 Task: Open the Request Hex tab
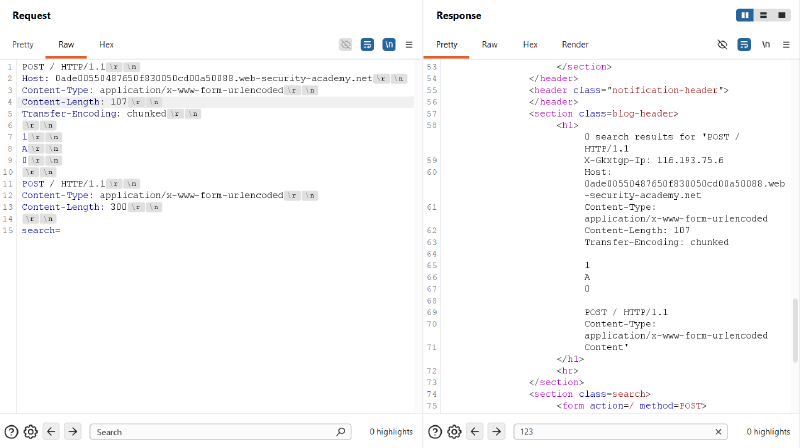click(x=106, y=45)
